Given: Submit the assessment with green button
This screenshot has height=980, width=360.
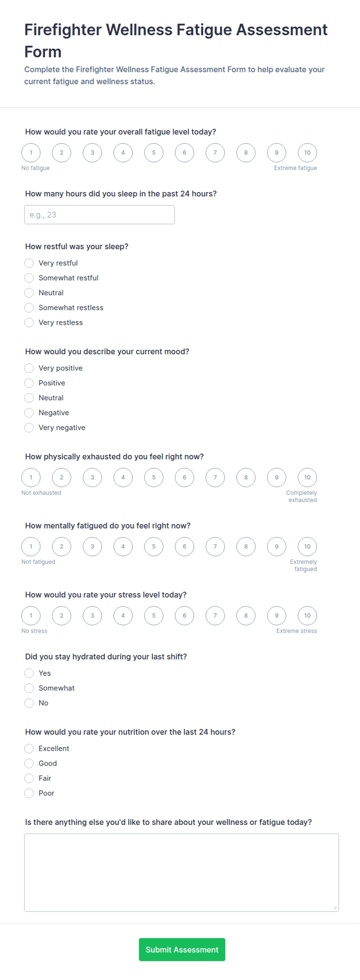Looking at the screenshot, I should point(182,949).
